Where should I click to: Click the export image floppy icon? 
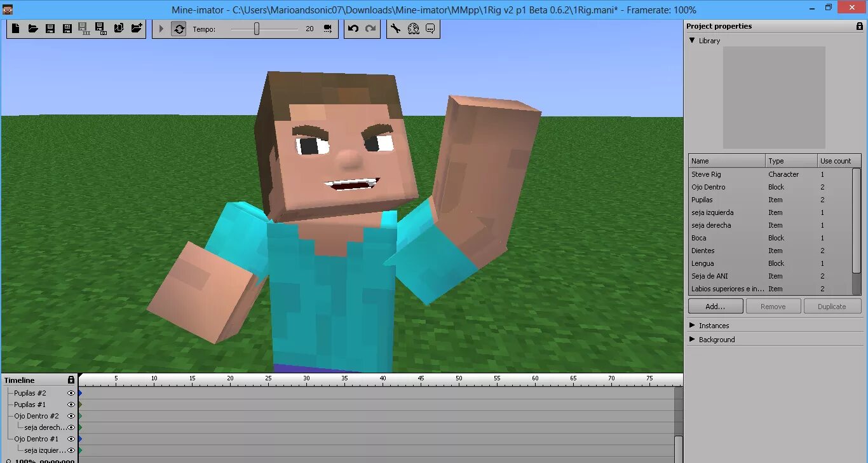pos(100,29)
